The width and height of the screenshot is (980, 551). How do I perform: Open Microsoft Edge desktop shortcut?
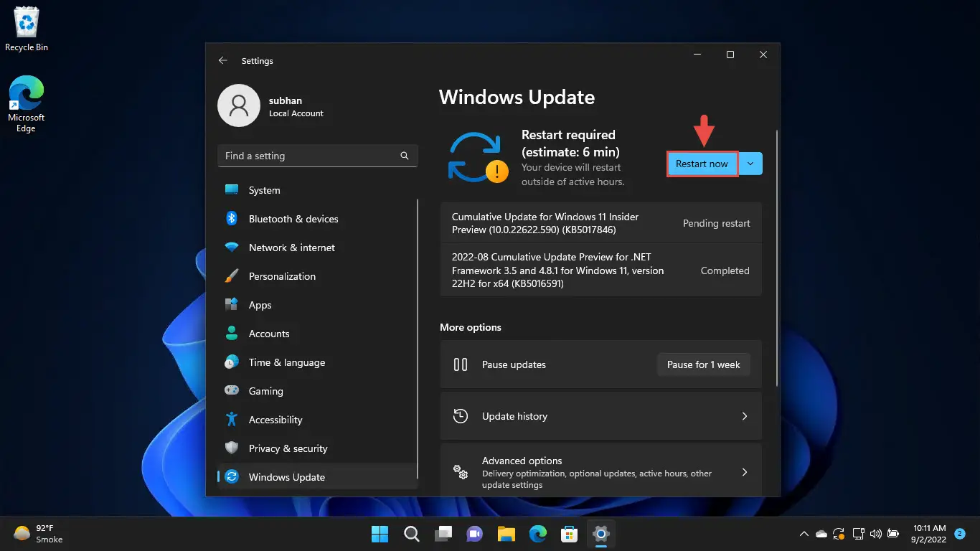tap(27, 105)
